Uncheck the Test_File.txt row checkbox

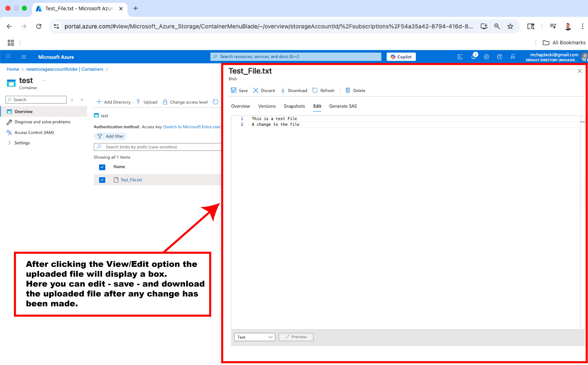pyautogui.click(x=102, y=180)
